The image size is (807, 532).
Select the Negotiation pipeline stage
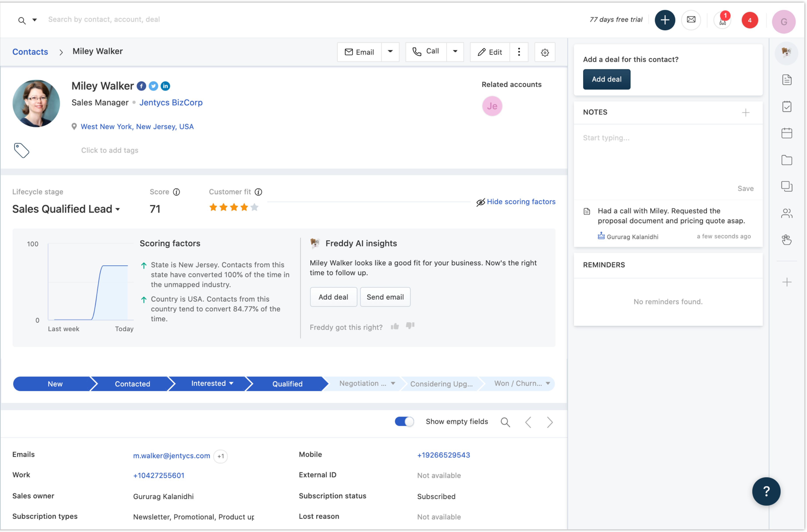(x=362, y=383)
